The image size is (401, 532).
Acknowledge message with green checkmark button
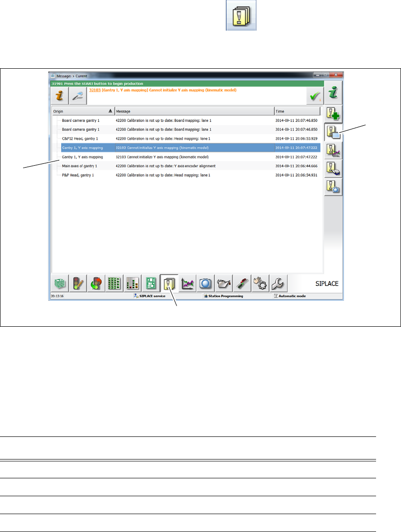[x=315, y=96]
